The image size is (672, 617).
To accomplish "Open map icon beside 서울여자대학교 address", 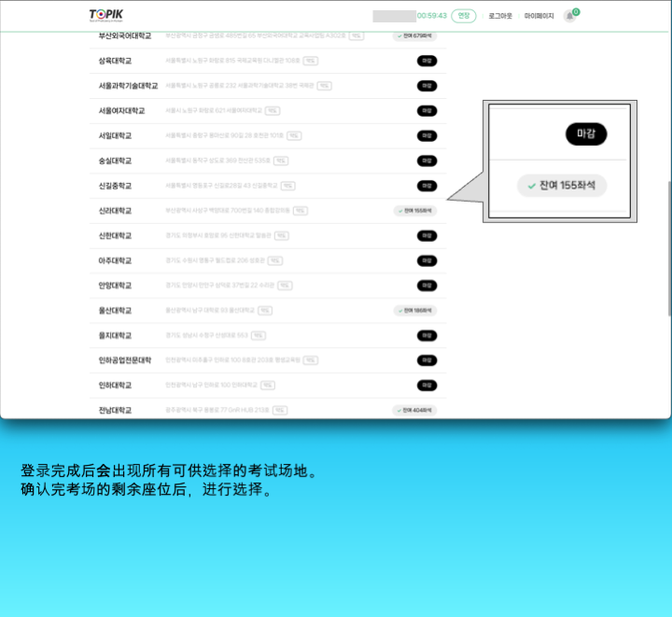I will click(273, 111).
